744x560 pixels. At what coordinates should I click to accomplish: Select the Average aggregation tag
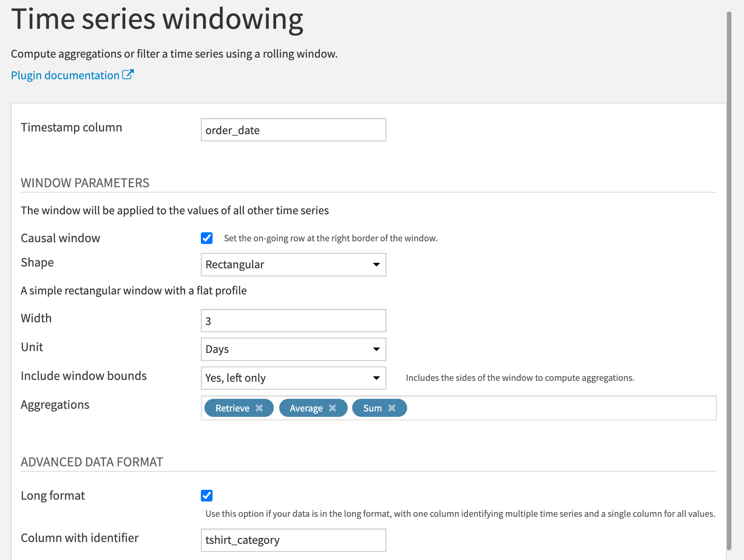coord(307,408)
